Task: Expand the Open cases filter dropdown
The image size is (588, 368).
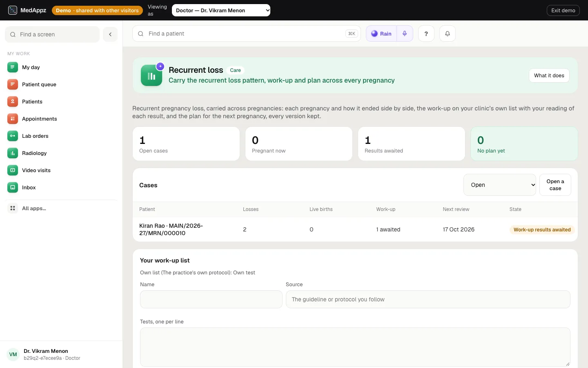Action: pyautogui.click(x=500, y=185)
